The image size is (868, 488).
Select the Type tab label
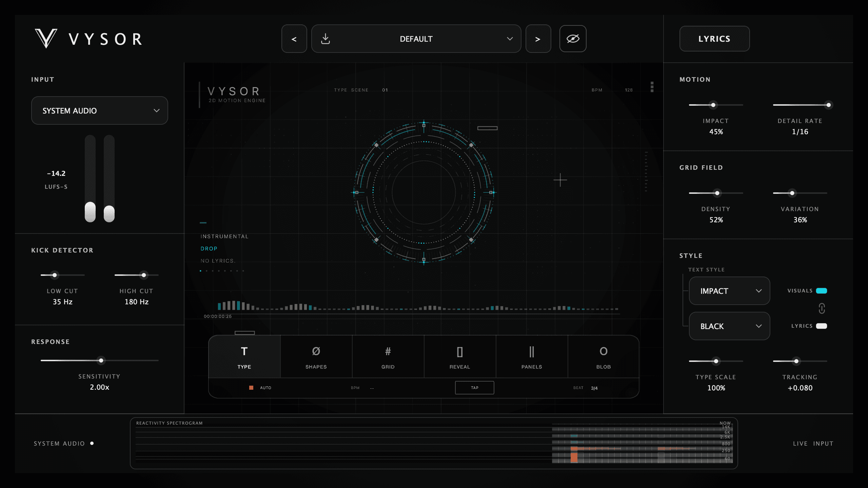click(x=244, y=367)
